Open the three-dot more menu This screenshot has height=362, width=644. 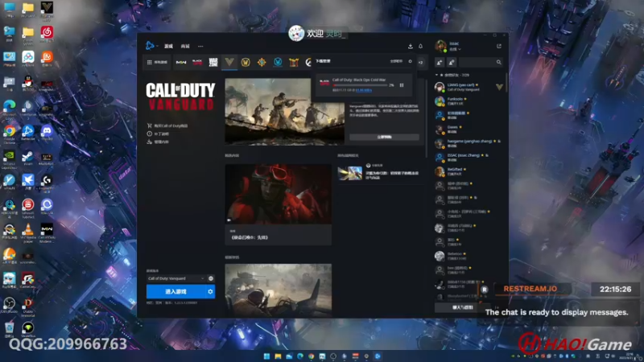[200, 47]
